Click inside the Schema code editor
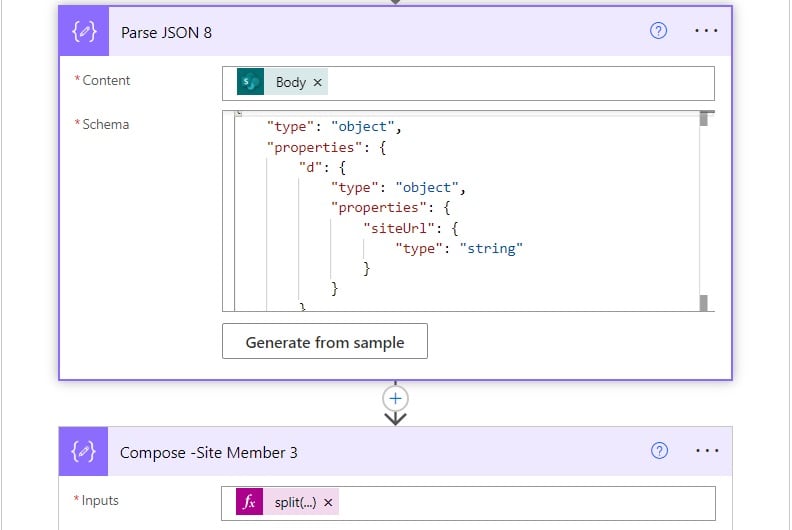The image size is (792, 530). point(467,212)
